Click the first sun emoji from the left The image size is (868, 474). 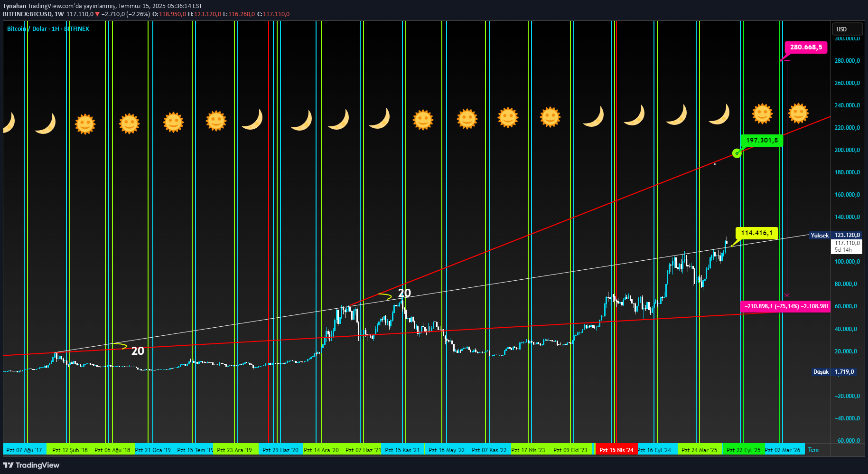pos(85,124)
